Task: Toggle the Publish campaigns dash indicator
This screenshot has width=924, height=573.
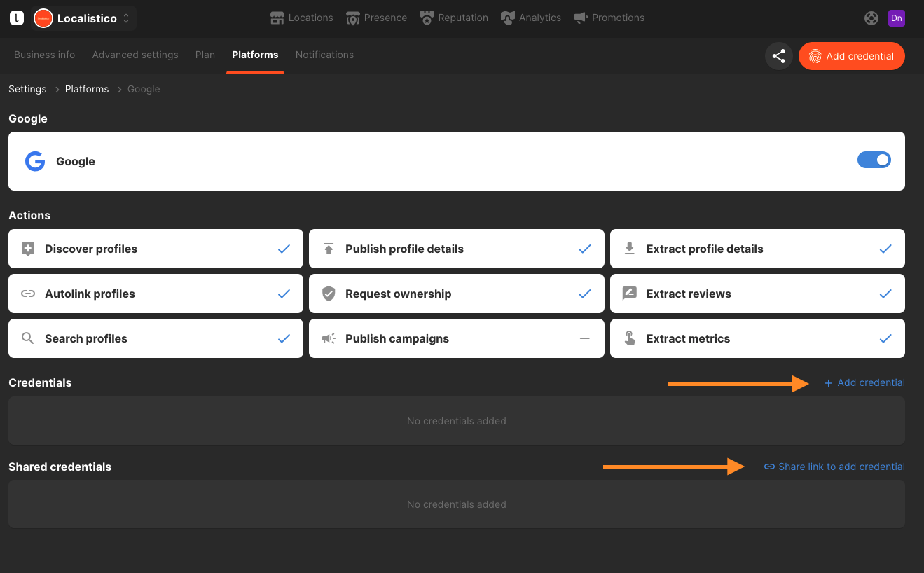Action: tap(585, 338)
